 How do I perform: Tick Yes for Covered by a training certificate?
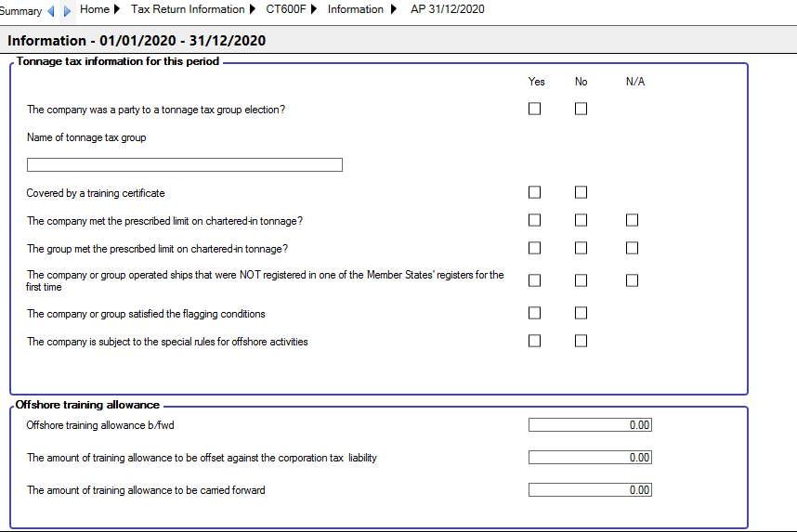pos(534,192)
